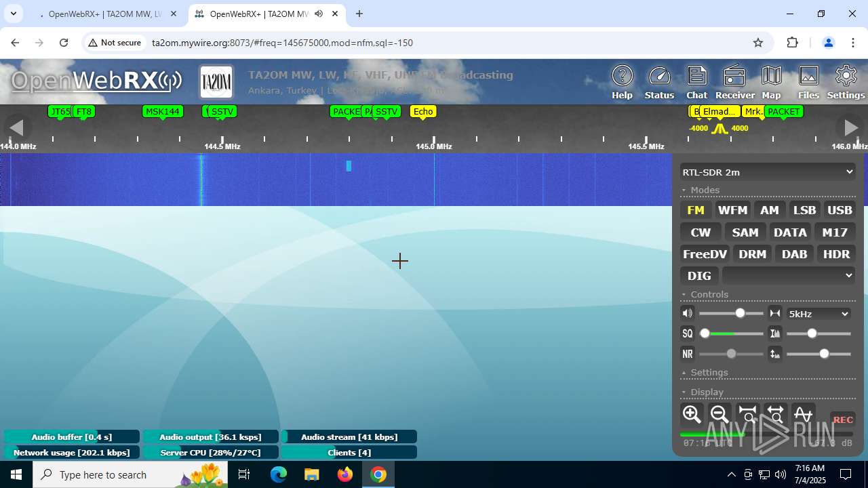Tune to the Echo bookmark
The height and width of the screenshot is (488, 868).
(x=423, y=112)
